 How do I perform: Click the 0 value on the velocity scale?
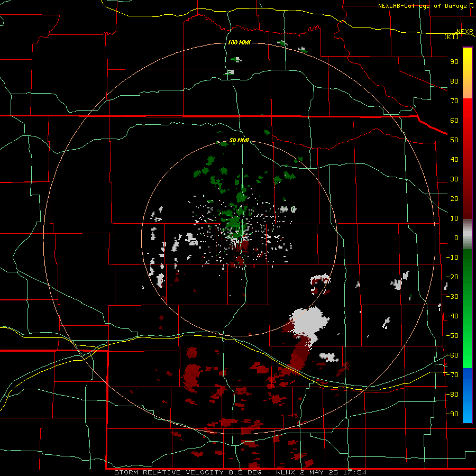(x=456, y=238)
